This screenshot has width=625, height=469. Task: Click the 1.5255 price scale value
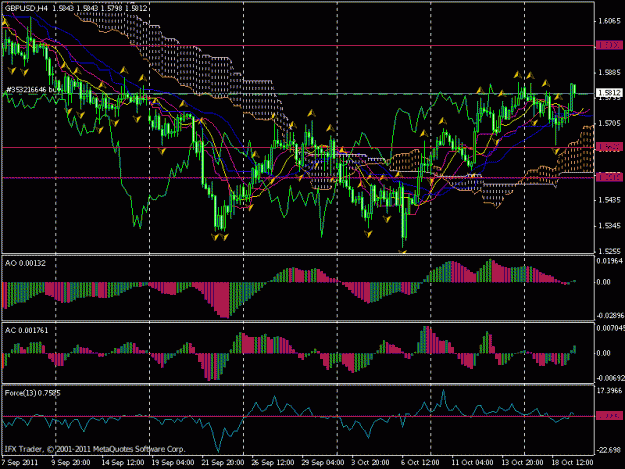[x=609, y=251]
